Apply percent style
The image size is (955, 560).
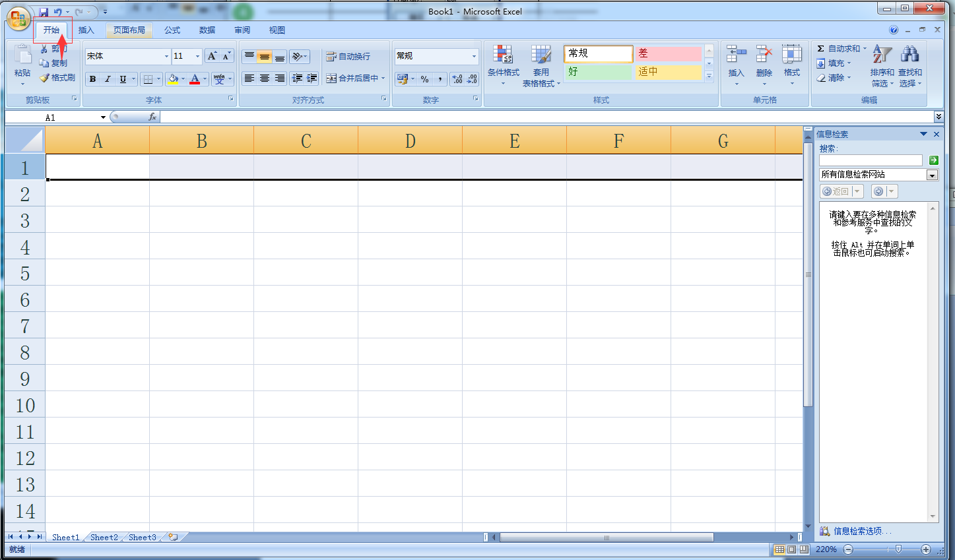pos(424,79)
